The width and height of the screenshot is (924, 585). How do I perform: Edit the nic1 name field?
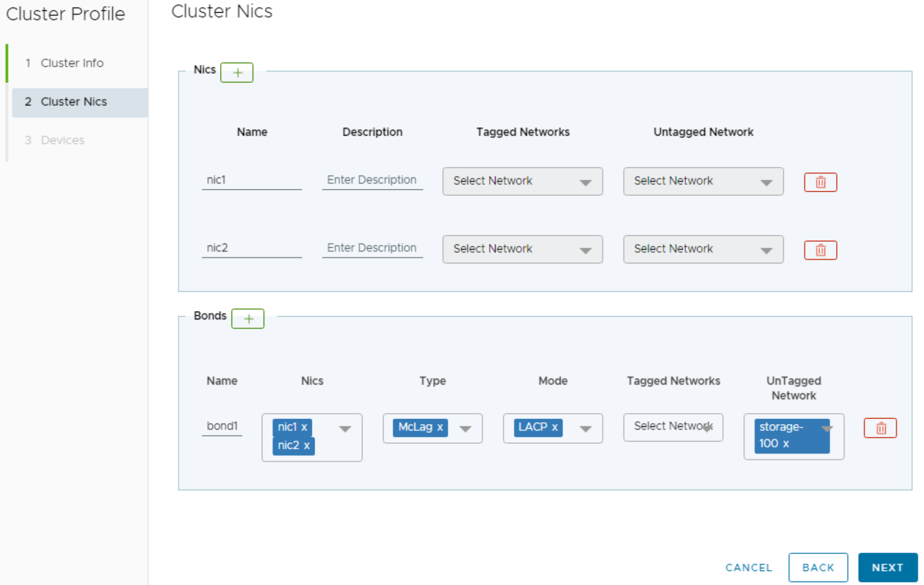click(252, 180)
